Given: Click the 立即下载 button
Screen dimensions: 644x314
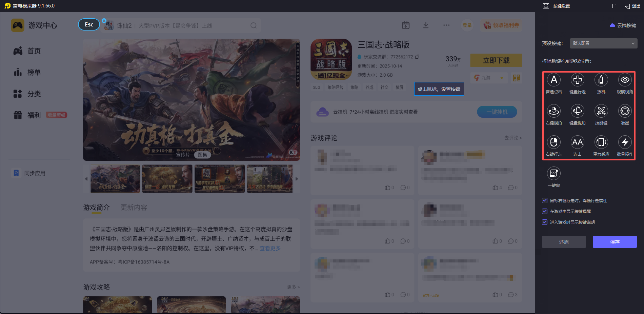Looking at the screenshot, I should (496, 60).
